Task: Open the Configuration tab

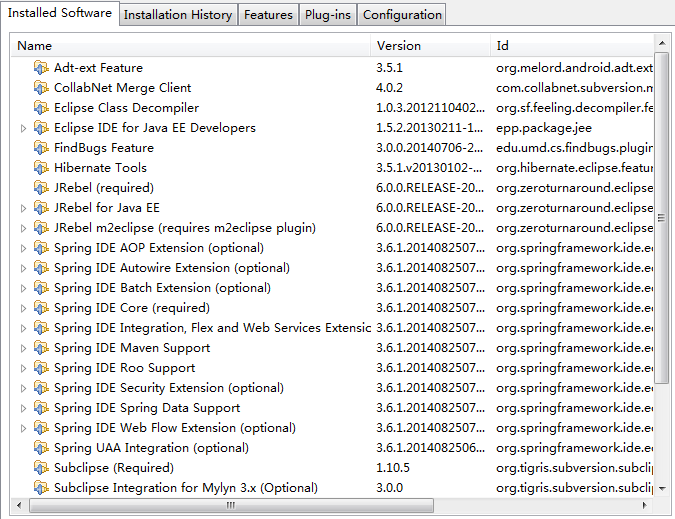Action: click(x=402, y=15)
